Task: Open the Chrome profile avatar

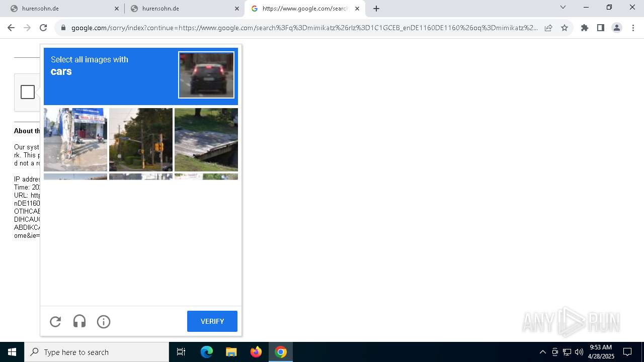Action: (617, 28)
